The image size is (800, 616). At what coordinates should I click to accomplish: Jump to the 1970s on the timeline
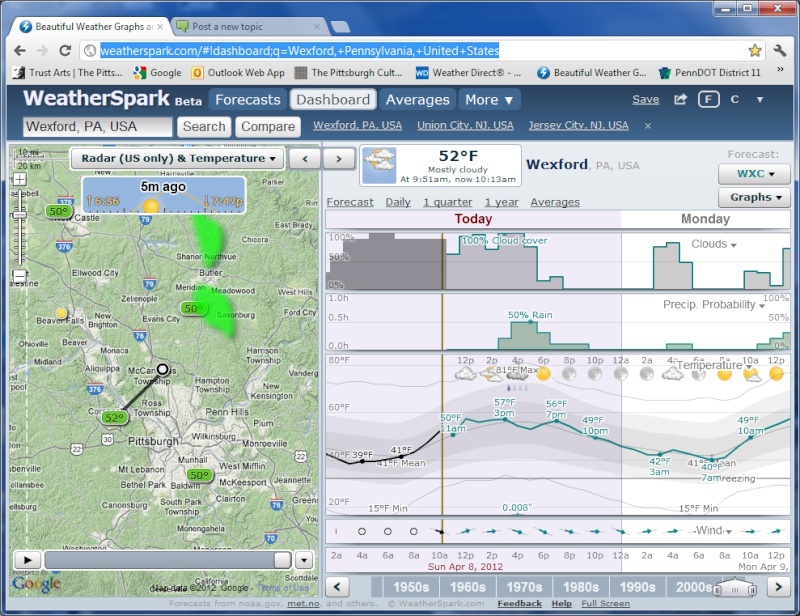click(524, 587)
